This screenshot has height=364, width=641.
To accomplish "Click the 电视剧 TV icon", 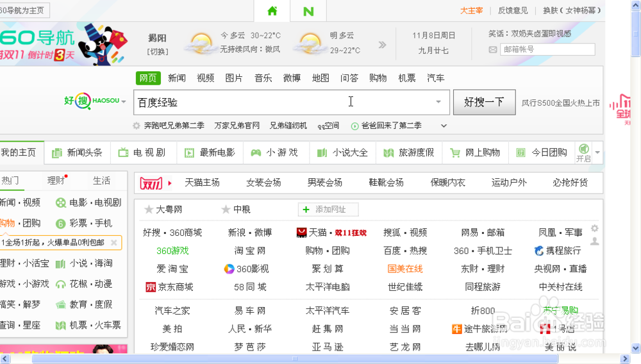I will 123,153.
